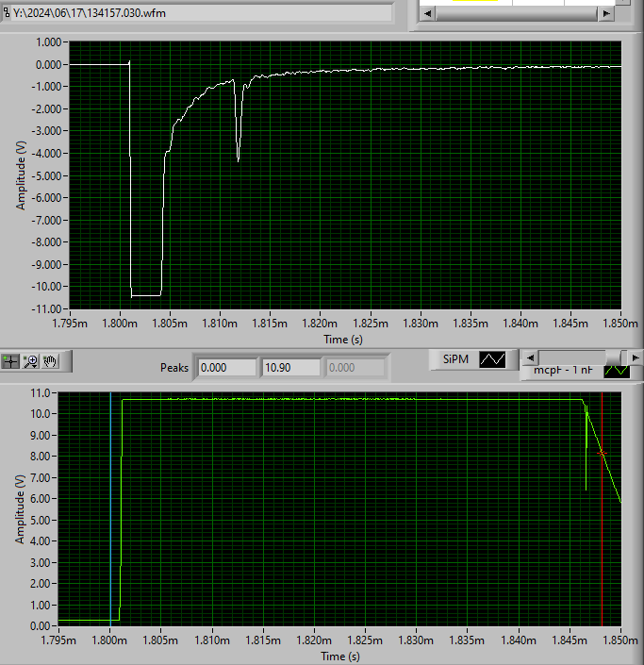Click the lower graph's 0.00 minimum value
The height and width of the screenshot is (665, 644).
click(41, 626)
